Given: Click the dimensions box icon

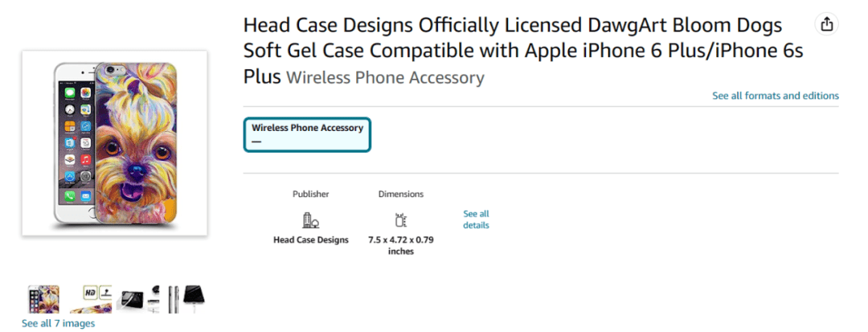Looking at the screenshot, I should (401, 219).
